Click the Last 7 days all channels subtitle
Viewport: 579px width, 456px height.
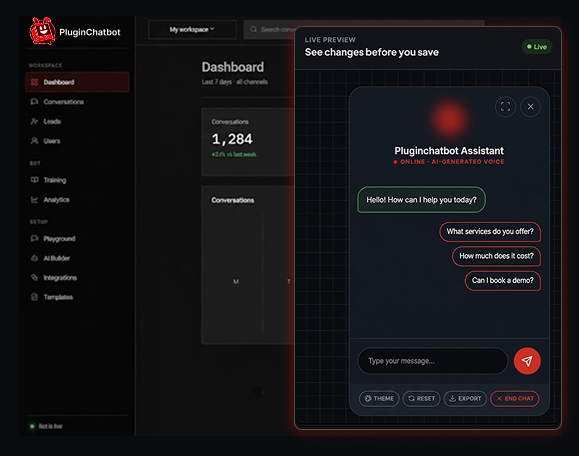pyautogui.click(x=234, y=82)
